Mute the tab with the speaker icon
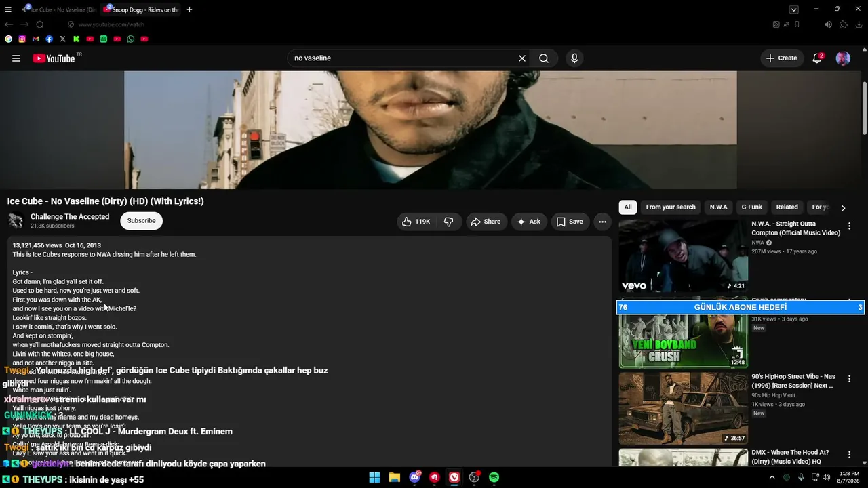 (828, 24)
